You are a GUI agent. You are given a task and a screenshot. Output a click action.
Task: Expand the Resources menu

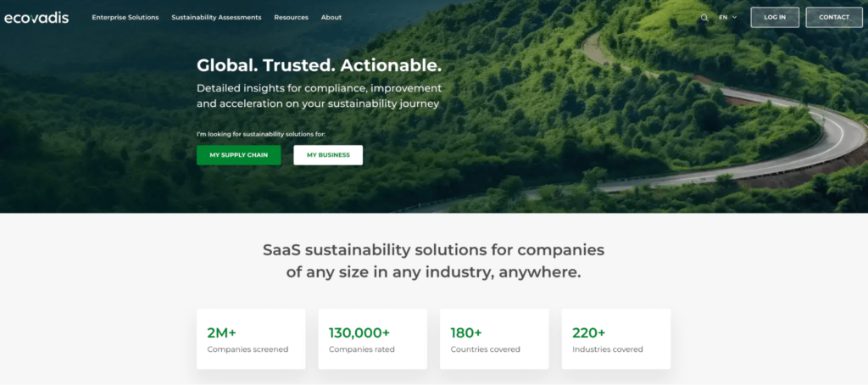coord(292,17)
